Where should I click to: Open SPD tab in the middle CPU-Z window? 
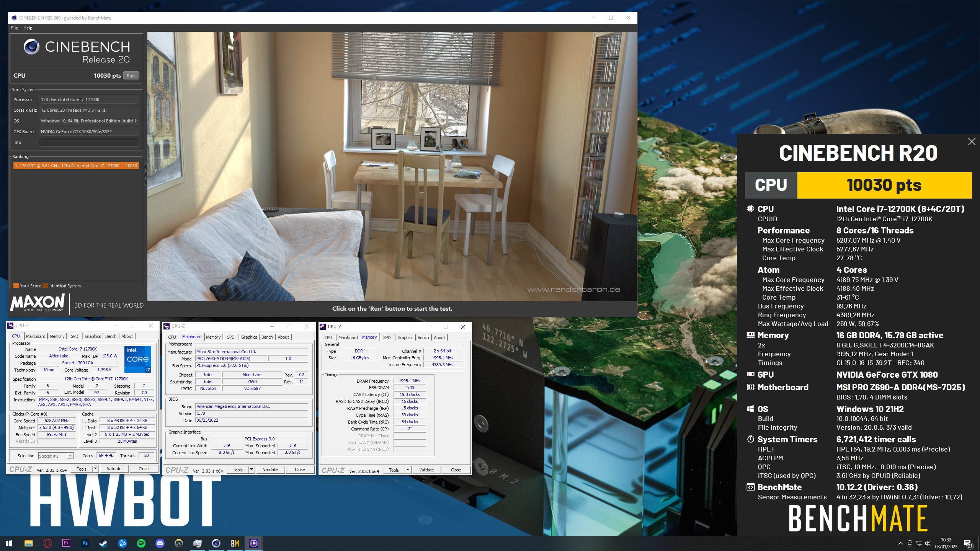pos(230,337)
